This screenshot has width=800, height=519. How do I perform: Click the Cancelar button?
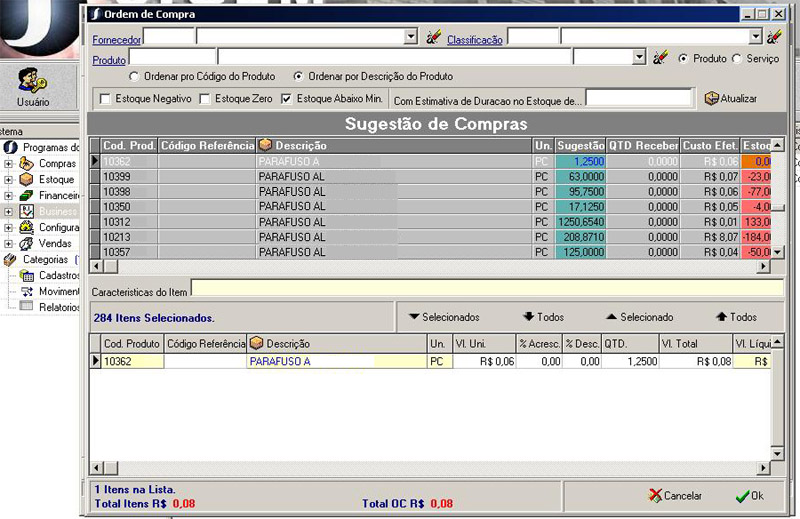(675, 496)
